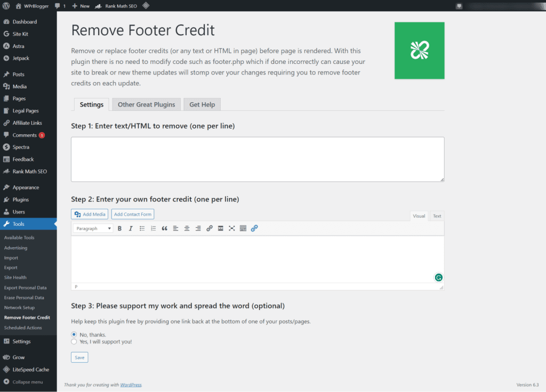Switch editor to Visual mode
This screenshot has width=546, height=392.
pos(419,216)
